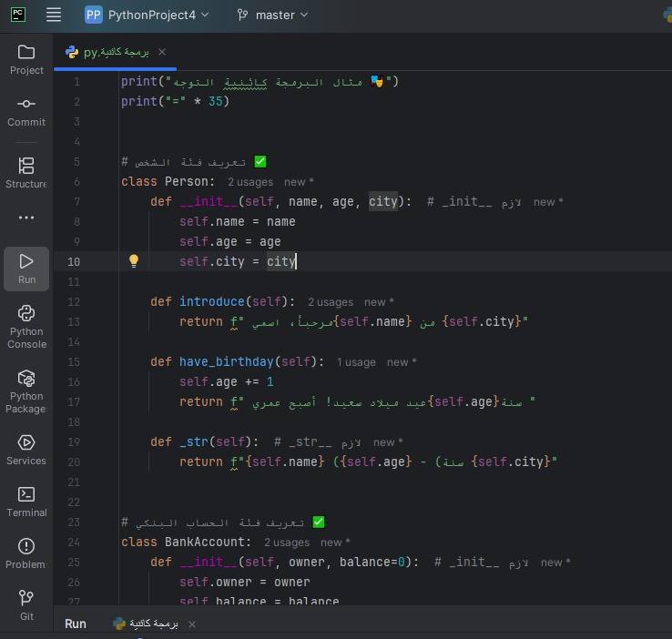The height and width of the screenshot is (639, 672).
Task: Open the Project tool window
Action: (26, 60)
